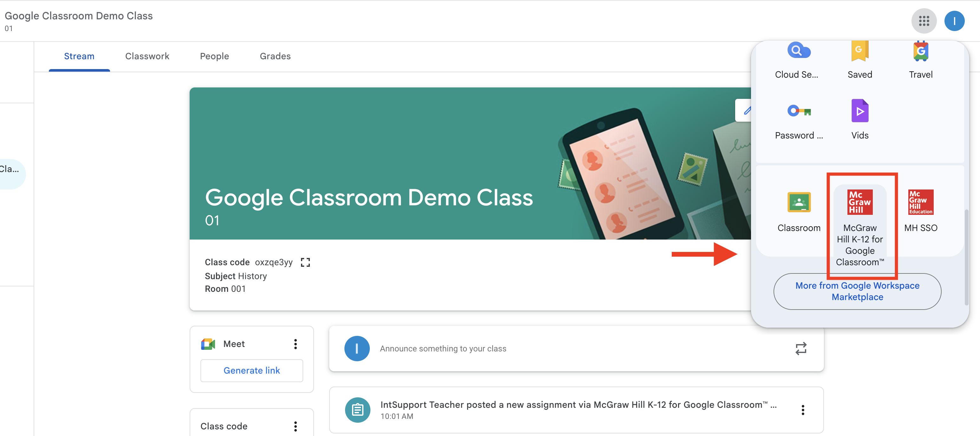Click the Meet card title text

pos(234,344)
